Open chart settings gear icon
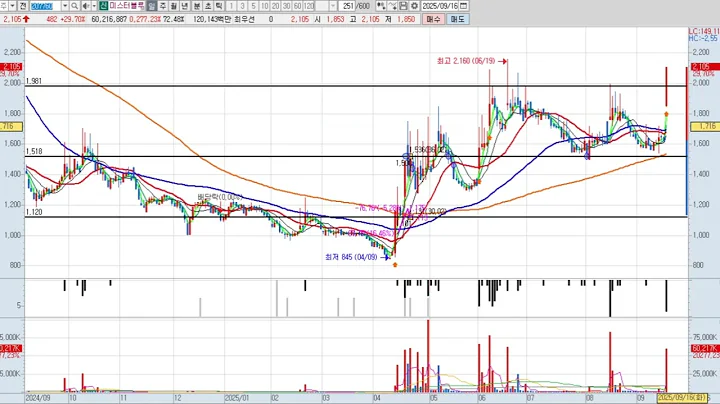This screenshot has height=404, width=720. click(x=414, y=6)
